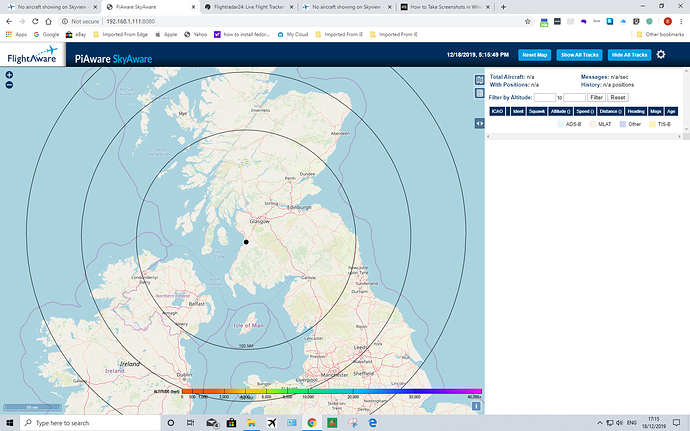Open Microsoft Store from taskbar
690x431 pixels.
coord(231,423)
